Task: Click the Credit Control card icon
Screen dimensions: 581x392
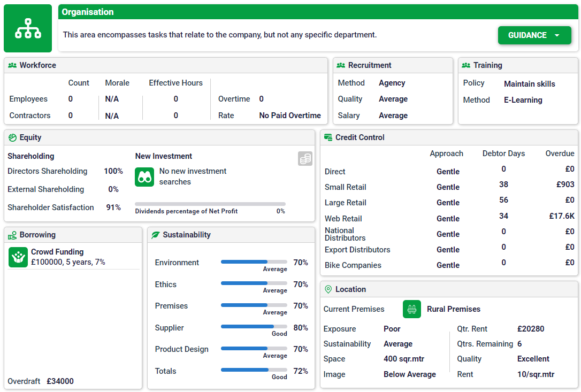Action: pyautogui.click(x=328, y=137)
